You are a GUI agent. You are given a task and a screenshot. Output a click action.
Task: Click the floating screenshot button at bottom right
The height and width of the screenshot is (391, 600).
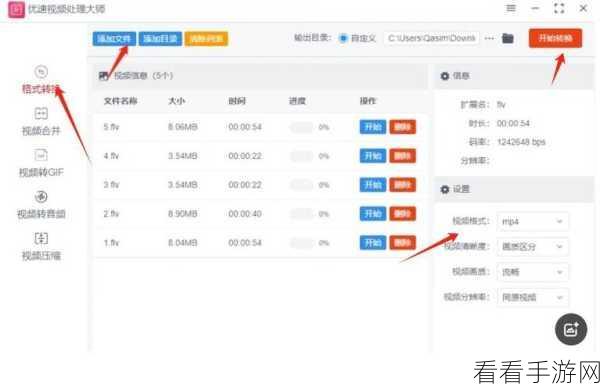571,329
